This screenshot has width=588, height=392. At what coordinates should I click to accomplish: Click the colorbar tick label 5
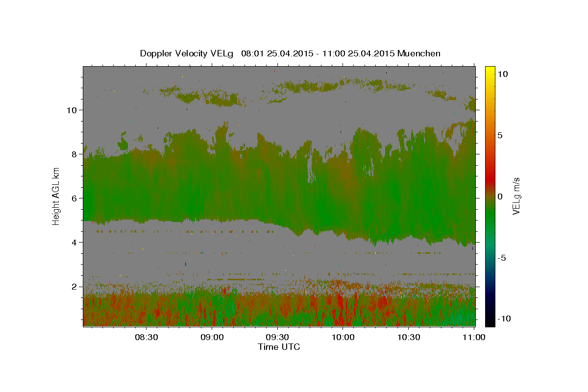click(x=500, y=135)
